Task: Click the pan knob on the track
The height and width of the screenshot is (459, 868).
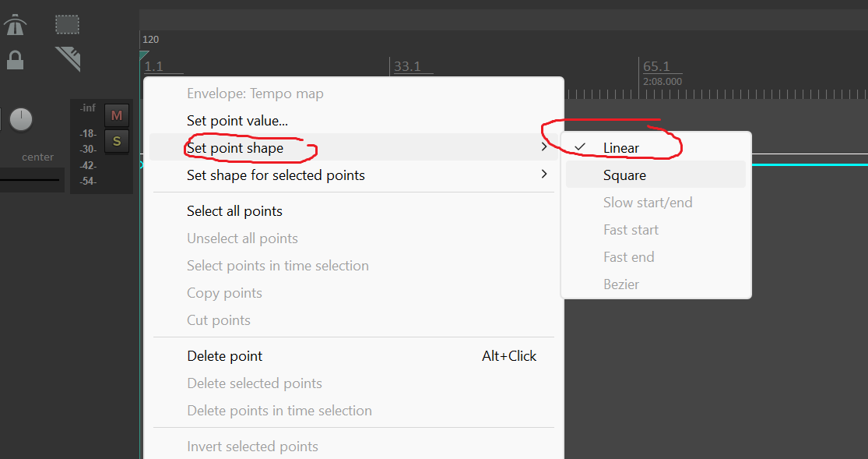Action: [x=21, y=119]
